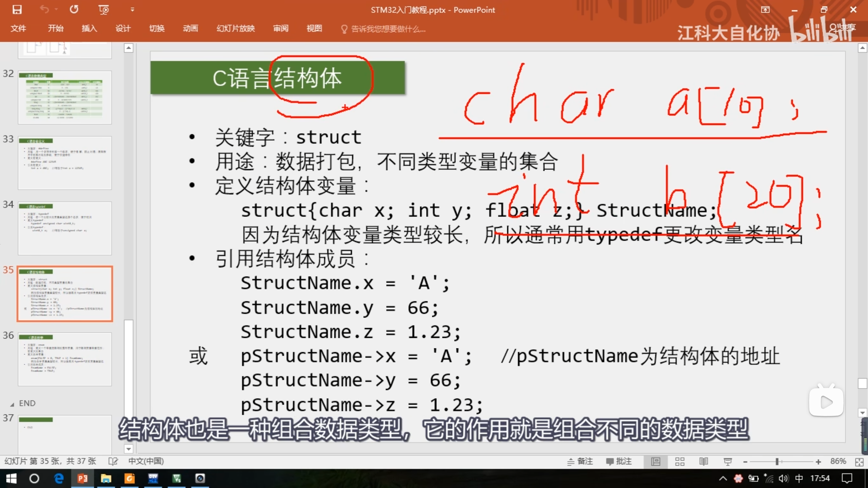
Task: Toggle the 批注 comments pane
Action: (619, 461)
